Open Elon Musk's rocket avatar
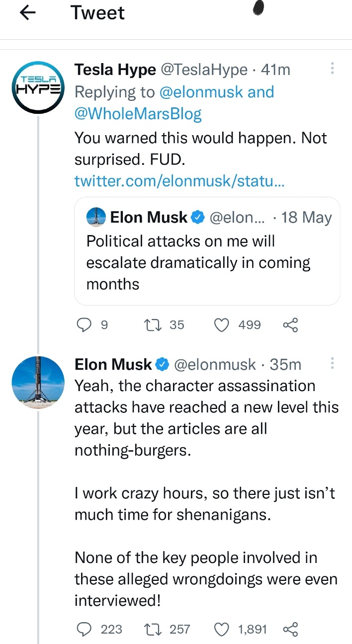Screen dimensions: 352x644 (38, 382)
